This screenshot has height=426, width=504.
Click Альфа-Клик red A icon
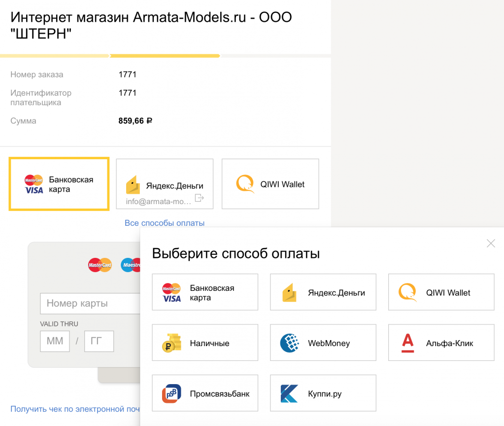pos(408,343)
